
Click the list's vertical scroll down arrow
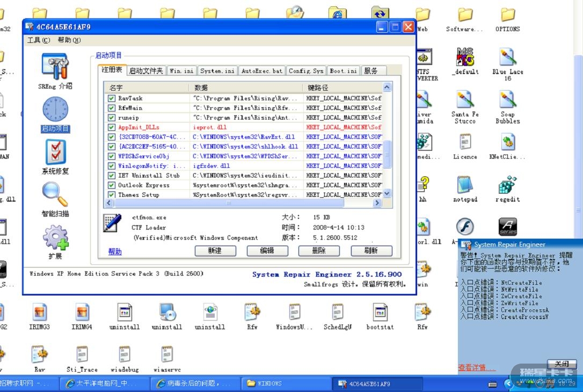(387, 193)
